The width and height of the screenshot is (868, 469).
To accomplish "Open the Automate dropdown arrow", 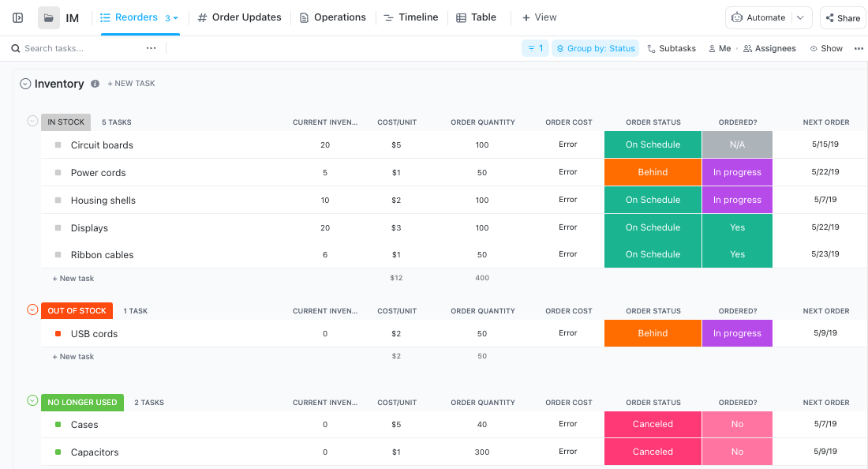I will pos(801,17).
